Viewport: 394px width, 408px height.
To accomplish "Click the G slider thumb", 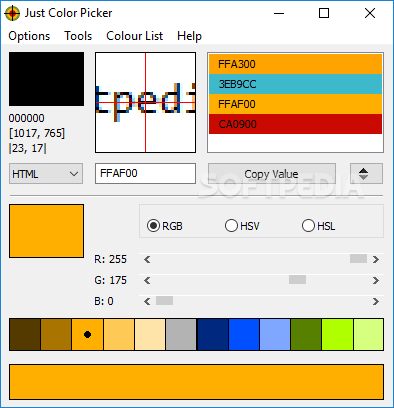I will pos(297,280).
